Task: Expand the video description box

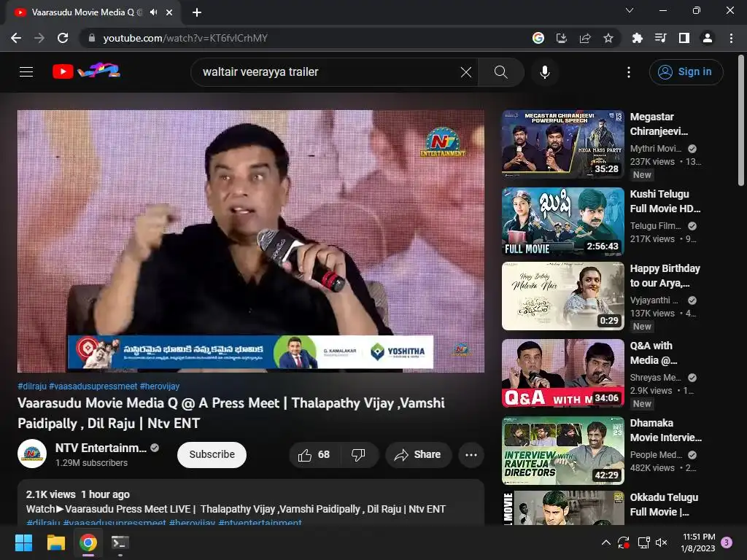Action: [251, 503]
